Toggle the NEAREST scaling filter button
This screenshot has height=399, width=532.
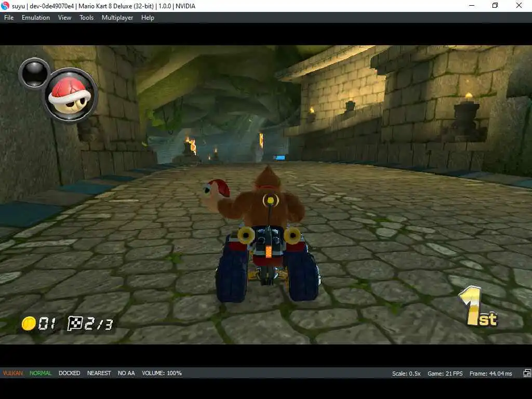99,373
